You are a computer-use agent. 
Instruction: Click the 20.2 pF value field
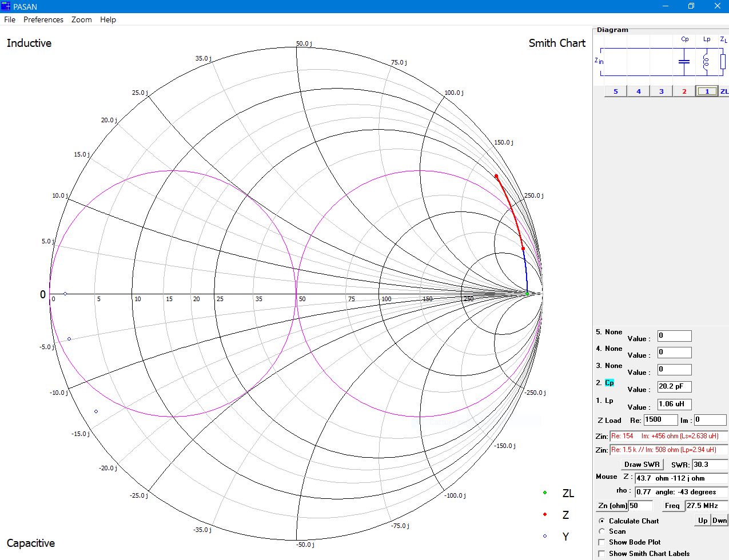pyautogui.click(x=674, y=387)
